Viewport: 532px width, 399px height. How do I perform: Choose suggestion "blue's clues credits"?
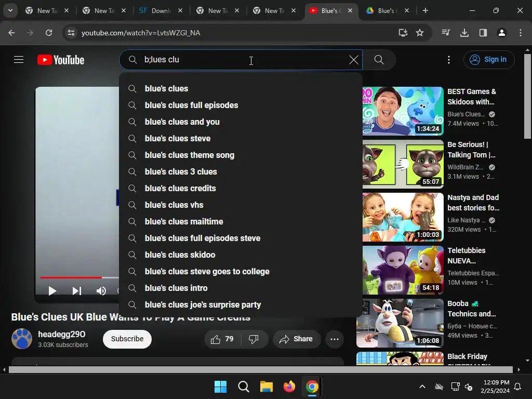tap(241, 188)
